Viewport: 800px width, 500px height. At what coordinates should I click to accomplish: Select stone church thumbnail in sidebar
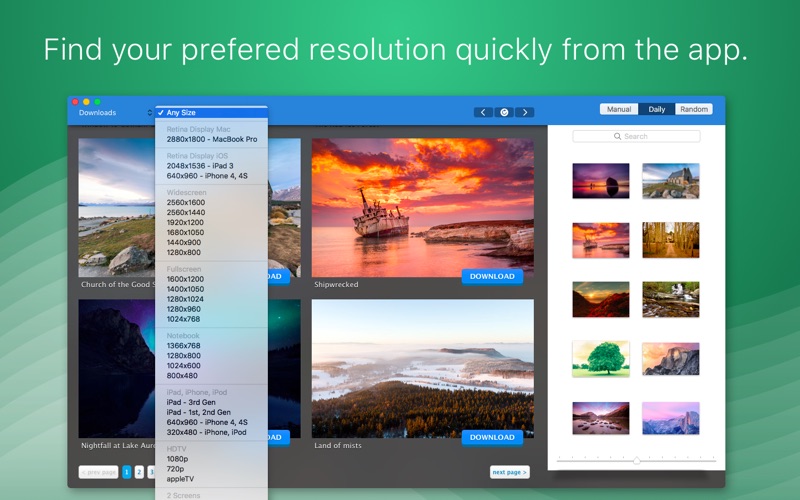670,181
